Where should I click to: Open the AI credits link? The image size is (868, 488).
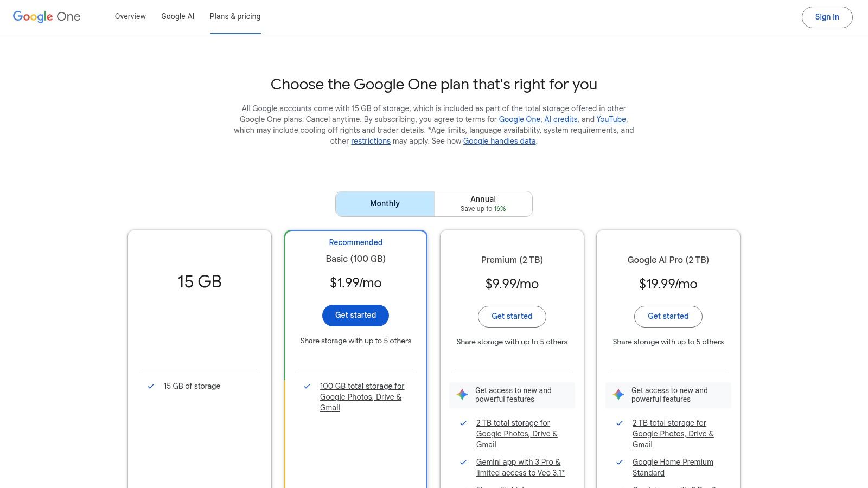[560, 119]
